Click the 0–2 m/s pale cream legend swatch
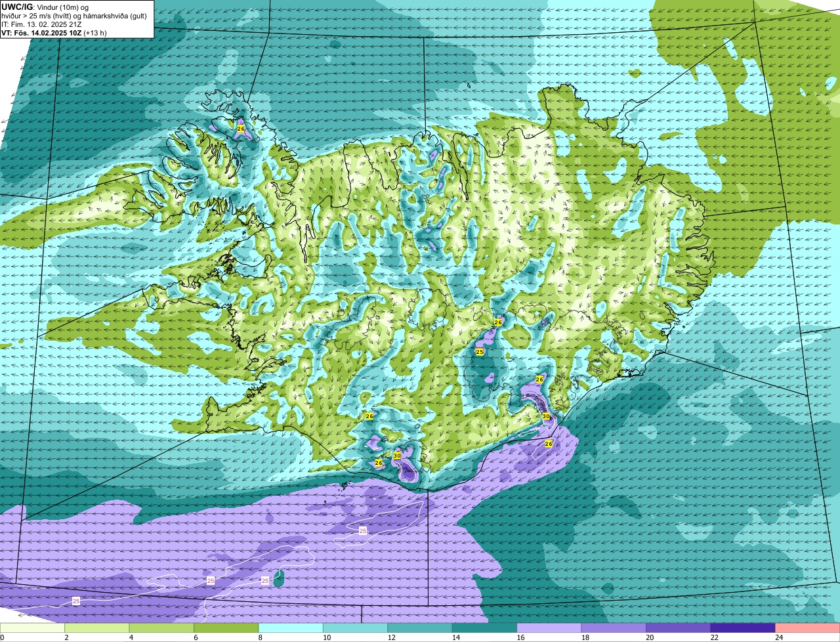This screenshot has width=840, height=642. click(33, 628)
